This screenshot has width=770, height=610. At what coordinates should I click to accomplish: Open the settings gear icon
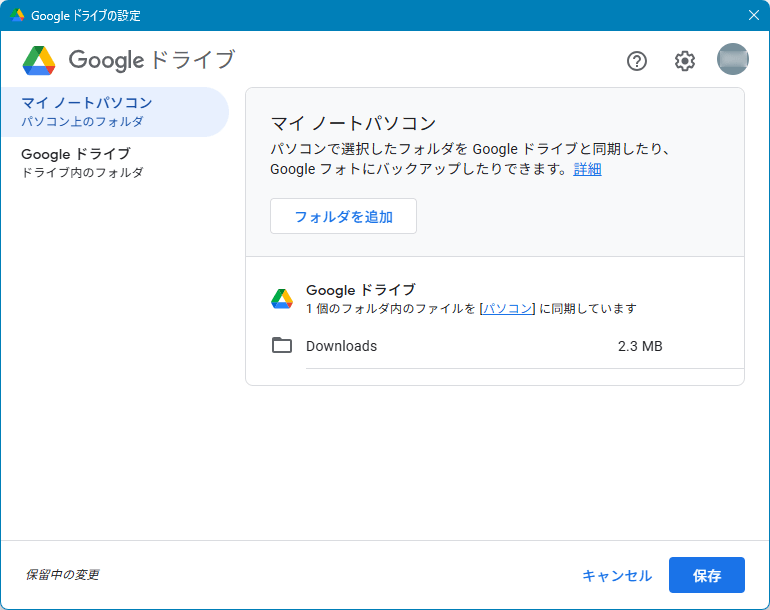[x=684, y=61]
